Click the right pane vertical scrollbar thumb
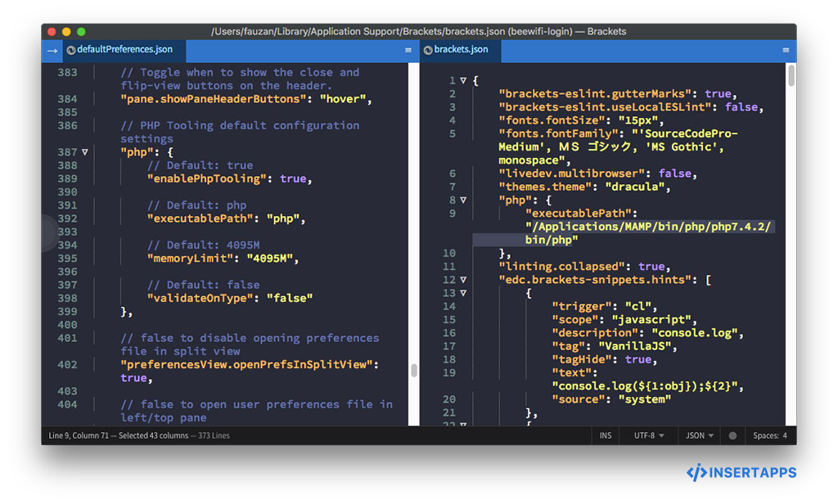838x504 pixels. (791, 74)
